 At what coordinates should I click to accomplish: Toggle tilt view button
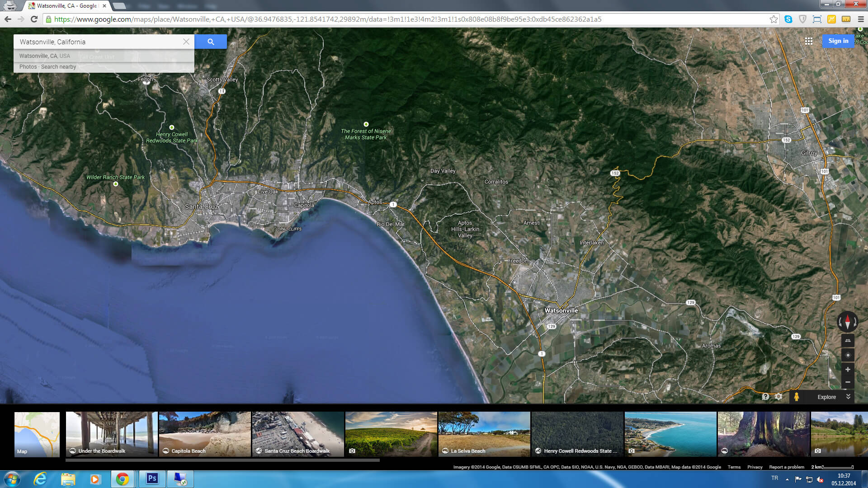(848, 341)
